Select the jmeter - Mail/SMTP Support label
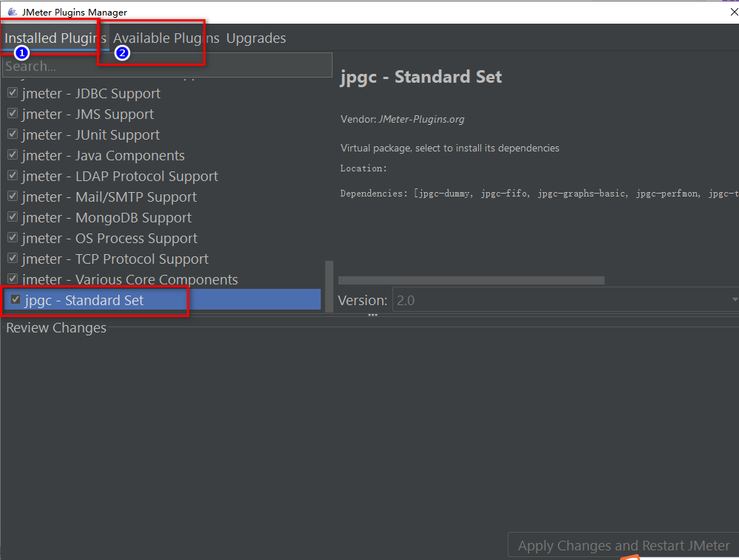Screen dimensions: 739x560 coord(109,197)
